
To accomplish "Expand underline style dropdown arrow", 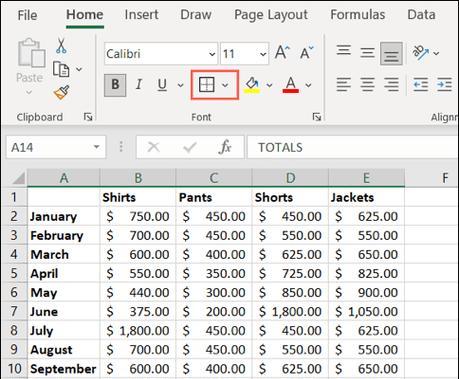I will tap(180, 85).
